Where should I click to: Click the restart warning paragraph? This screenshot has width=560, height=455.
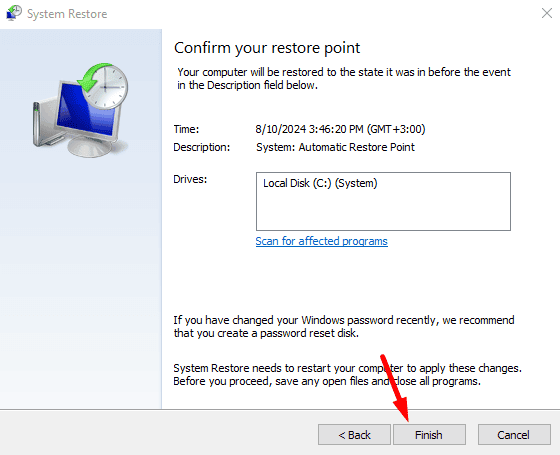tap(348, 375)
